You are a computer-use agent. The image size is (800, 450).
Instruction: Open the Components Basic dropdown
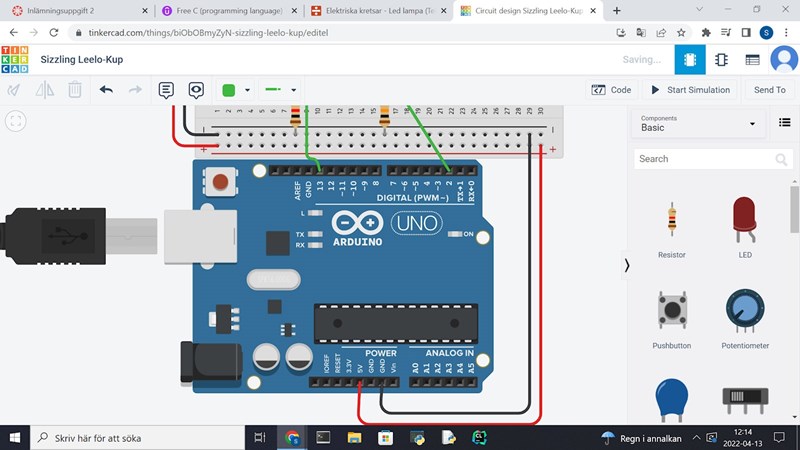(x=697, y=123)
